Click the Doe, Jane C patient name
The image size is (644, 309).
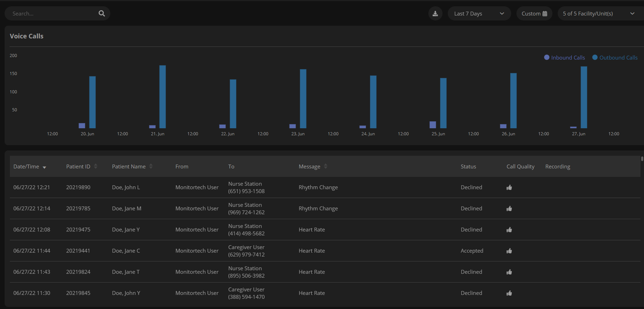(126, 251)
